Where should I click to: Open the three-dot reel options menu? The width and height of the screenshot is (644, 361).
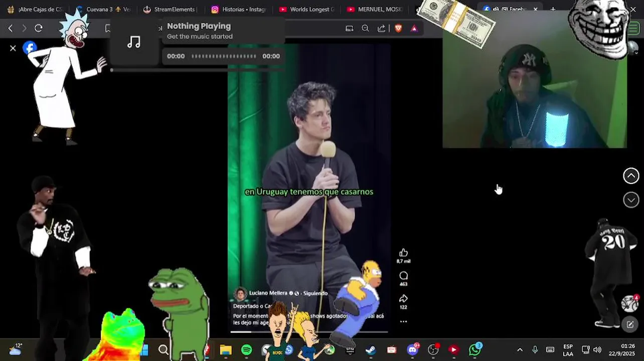click(x=403, y=321)
